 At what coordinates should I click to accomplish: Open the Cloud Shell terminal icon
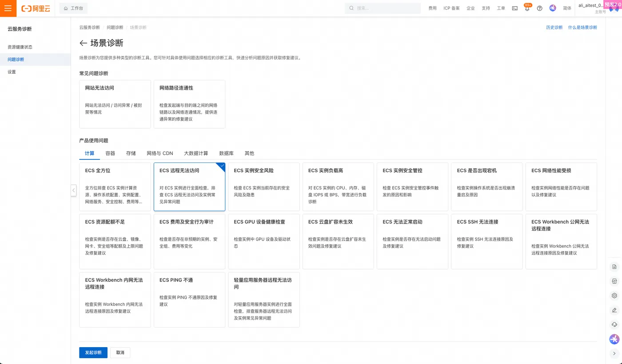pos(514,8)
